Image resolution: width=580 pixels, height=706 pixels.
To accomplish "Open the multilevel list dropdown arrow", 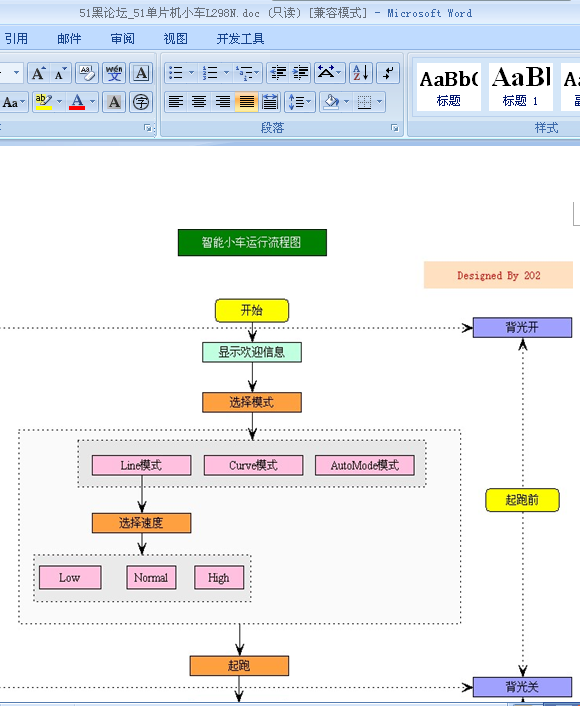I will point(258,73).
